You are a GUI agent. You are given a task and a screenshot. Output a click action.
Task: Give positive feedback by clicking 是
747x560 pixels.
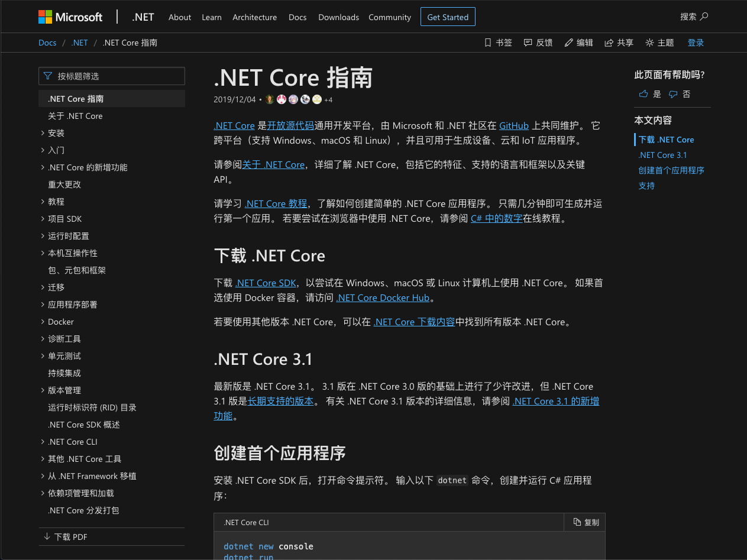tap(649, 94)
